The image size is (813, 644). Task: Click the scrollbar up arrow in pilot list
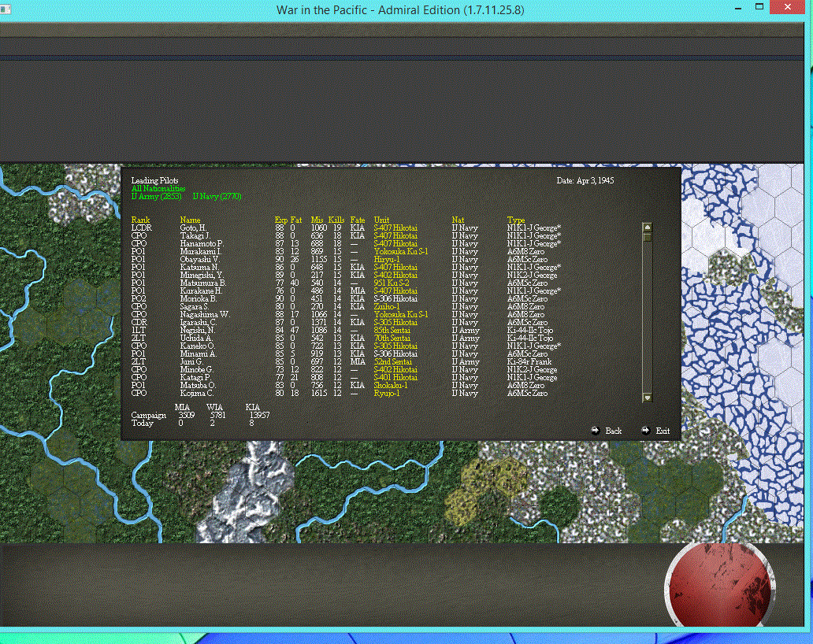pos(647,228)
